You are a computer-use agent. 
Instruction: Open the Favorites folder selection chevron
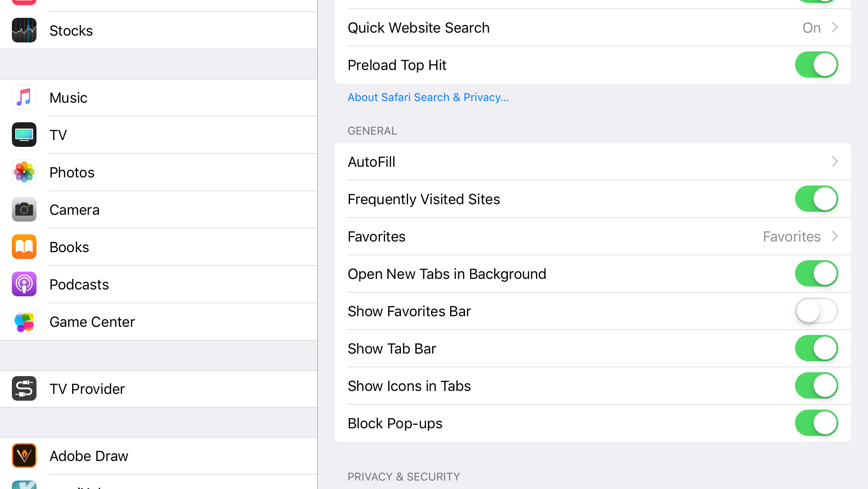click(834, 236)
